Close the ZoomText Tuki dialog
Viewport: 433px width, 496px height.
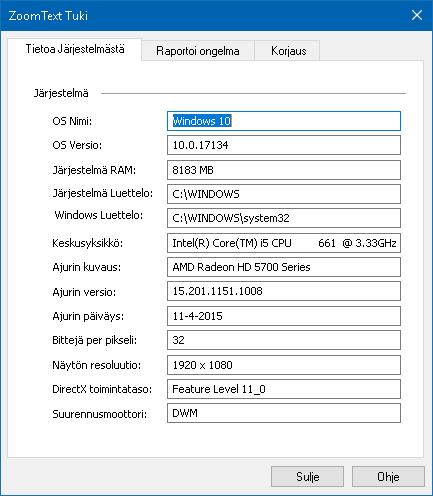point(417,15)
